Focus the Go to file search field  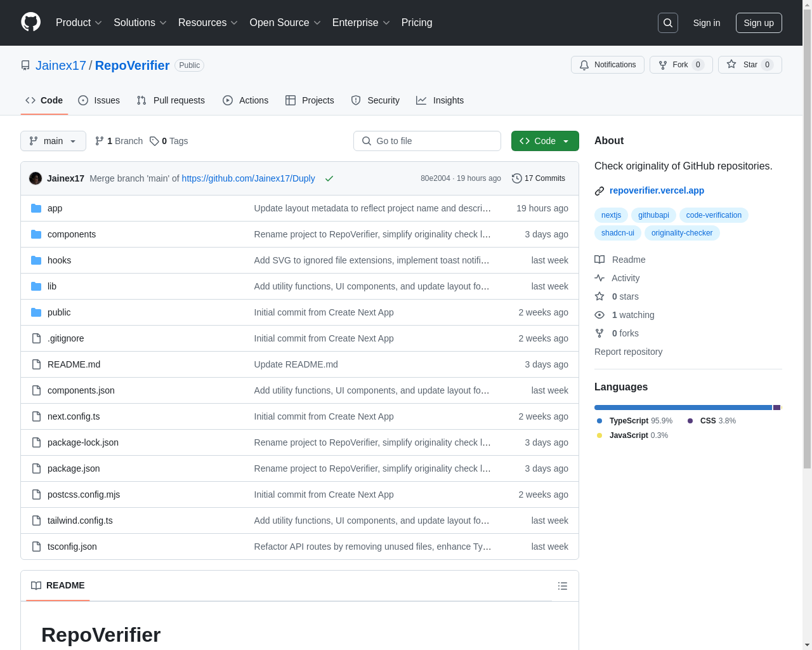pos(427,141)
